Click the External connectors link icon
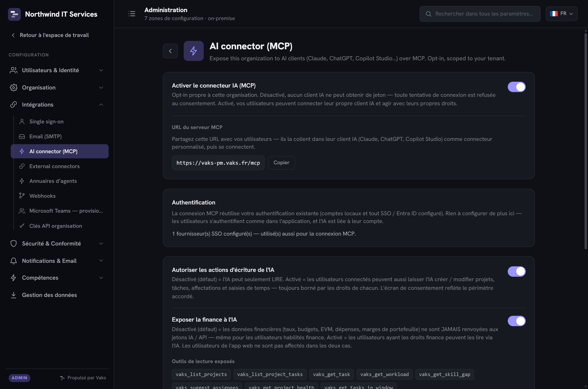Image resolution: width=588 pixels, height=389 pixels. (22, 166)
